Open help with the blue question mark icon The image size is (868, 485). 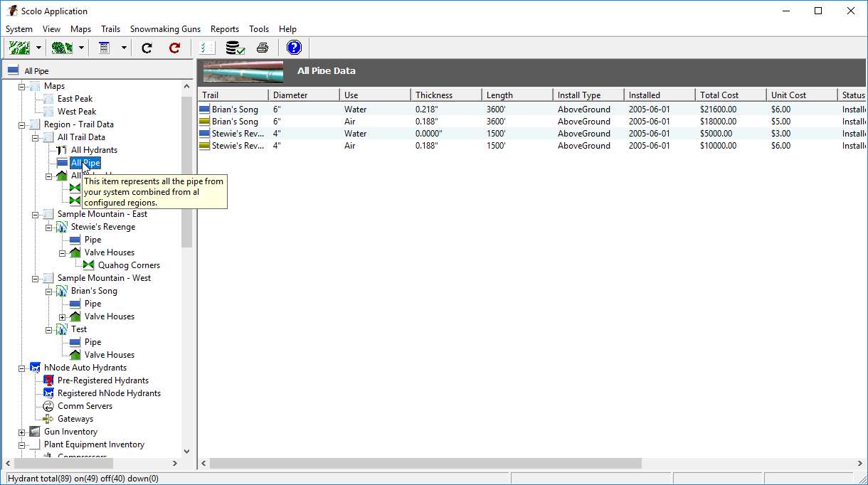point(294,48)
